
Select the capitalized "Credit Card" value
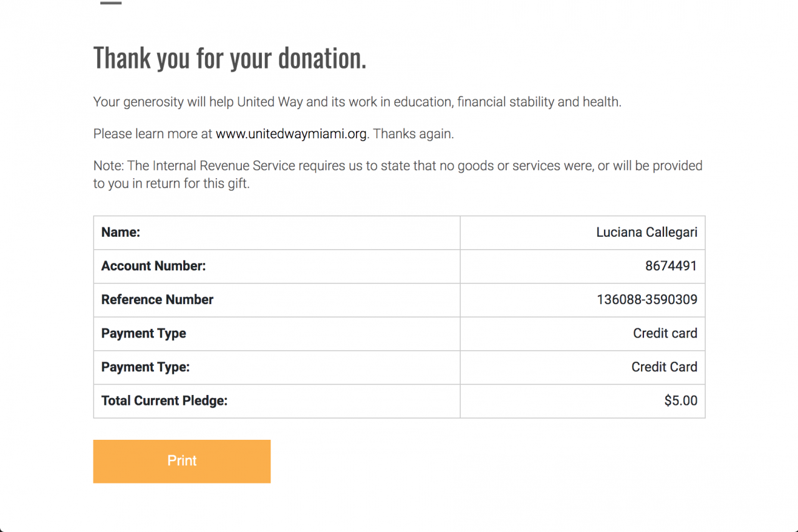(x=664, y=367)
